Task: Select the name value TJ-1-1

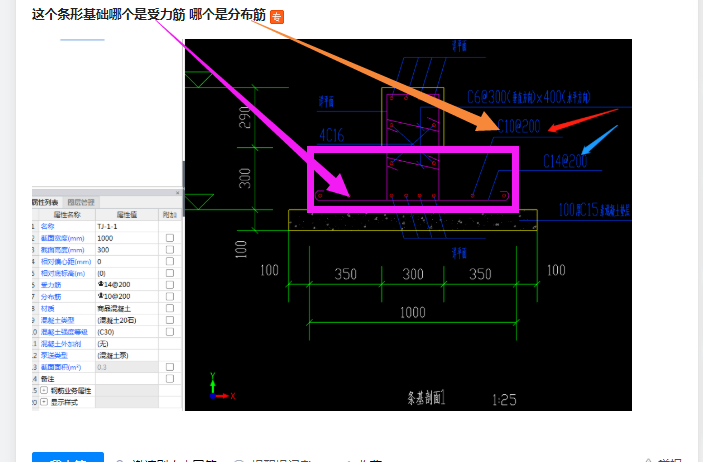Action: coord(107,227)
